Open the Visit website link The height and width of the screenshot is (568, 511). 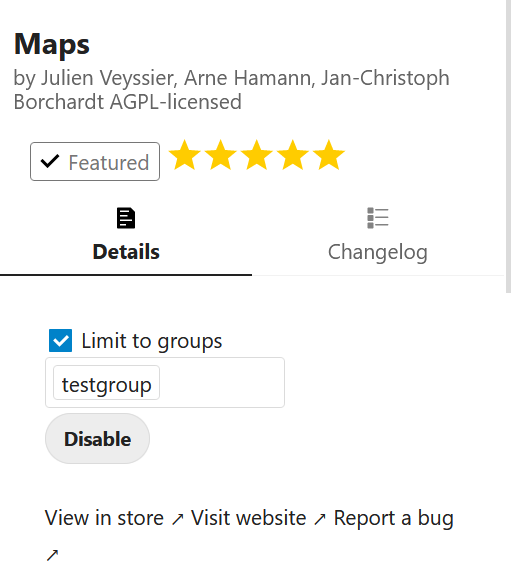click(258, 518)
